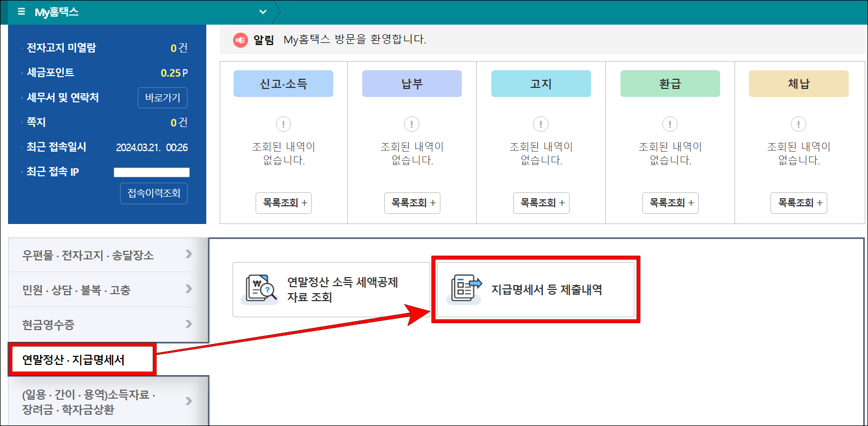Click the info exclamation icon under 체납
Screen dimensions: 868x426
tap(798, 124)
